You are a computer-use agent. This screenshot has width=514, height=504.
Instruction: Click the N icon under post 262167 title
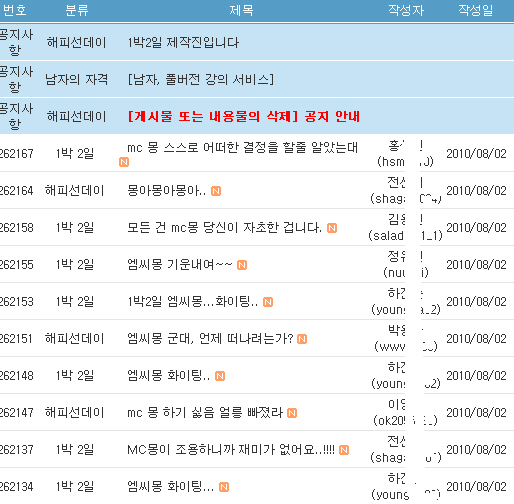point(124,162)
